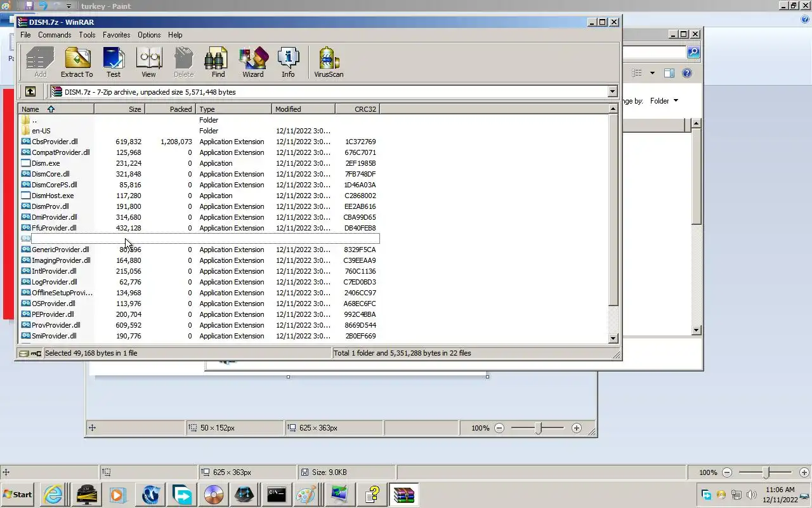Switch to the Paint taskbar icon
Screen dimensions: 812x508
click(x=306, y=494)
